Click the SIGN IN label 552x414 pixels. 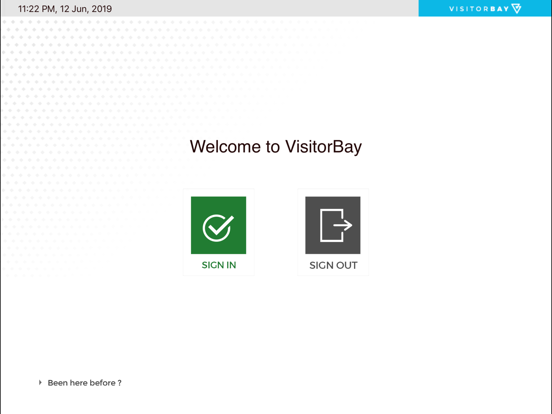click(219, 265)
